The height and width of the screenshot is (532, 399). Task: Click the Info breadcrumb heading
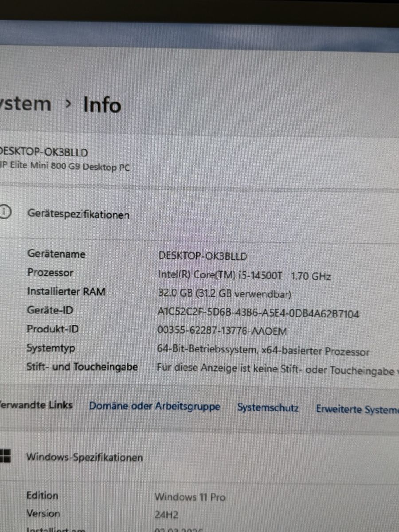coord(102,105)
